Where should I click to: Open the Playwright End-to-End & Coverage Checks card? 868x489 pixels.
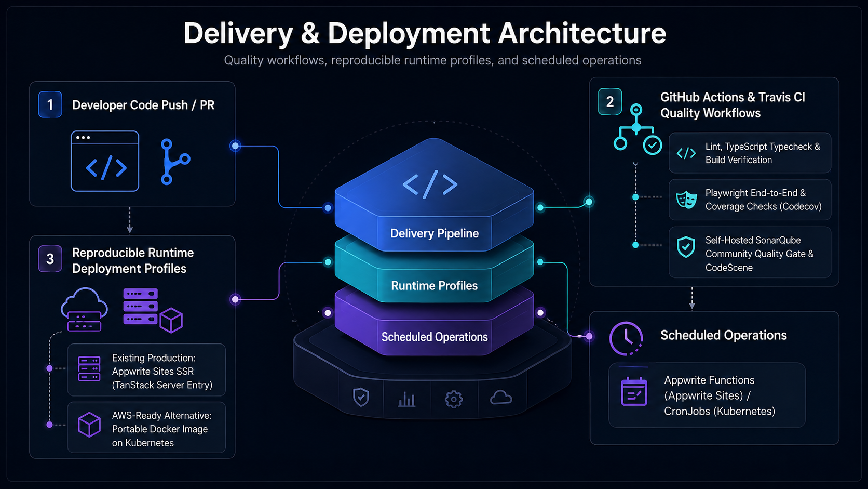click(x=750, y=200)
